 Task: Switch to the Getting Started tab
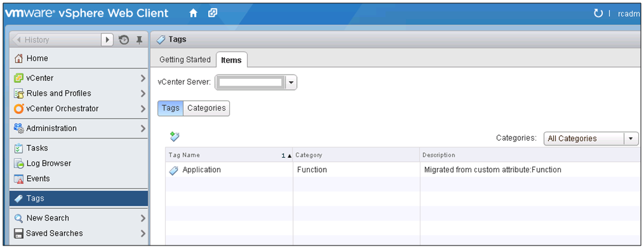[x=185, y=60]
